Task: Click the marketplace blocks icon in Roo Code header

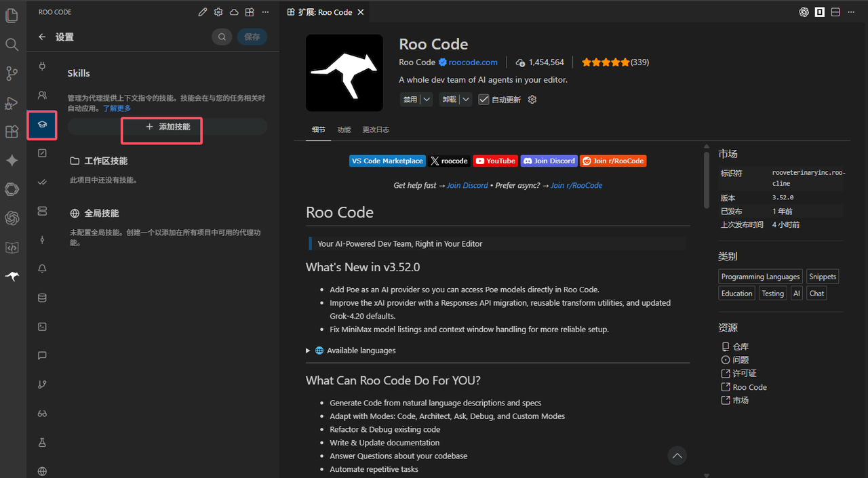Action: (250, 12)
